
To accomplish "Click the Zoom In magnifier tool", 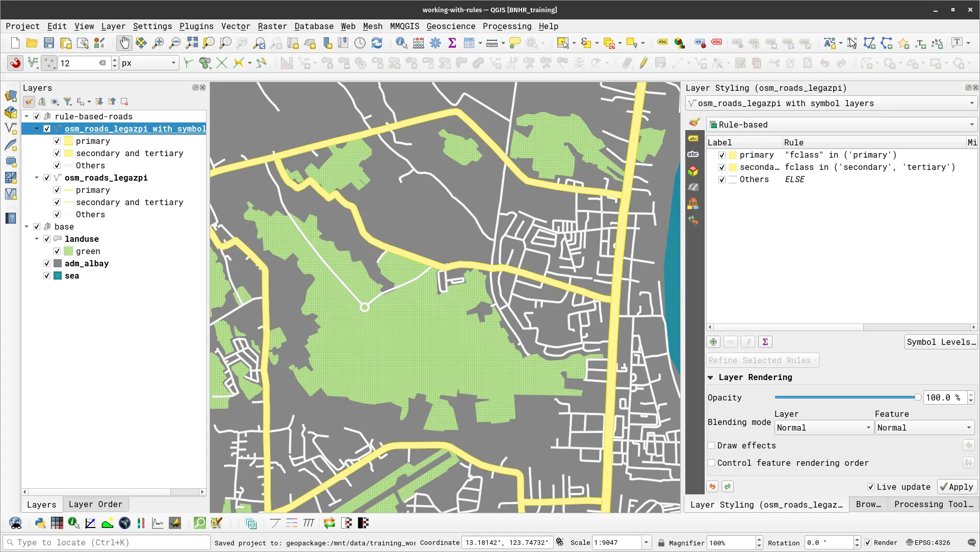I will pyautogui.click(x=158, y=43).
